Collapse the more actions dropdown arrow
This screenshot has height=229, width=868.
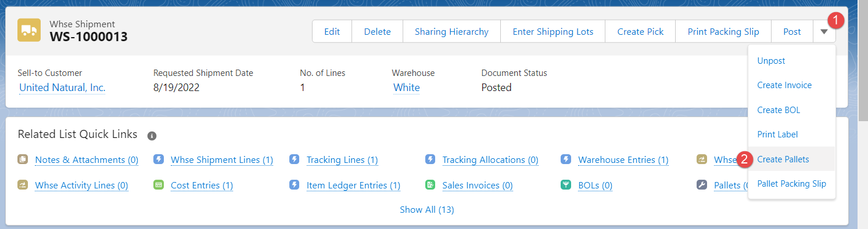pyautogui.click(x=824, y=32)
